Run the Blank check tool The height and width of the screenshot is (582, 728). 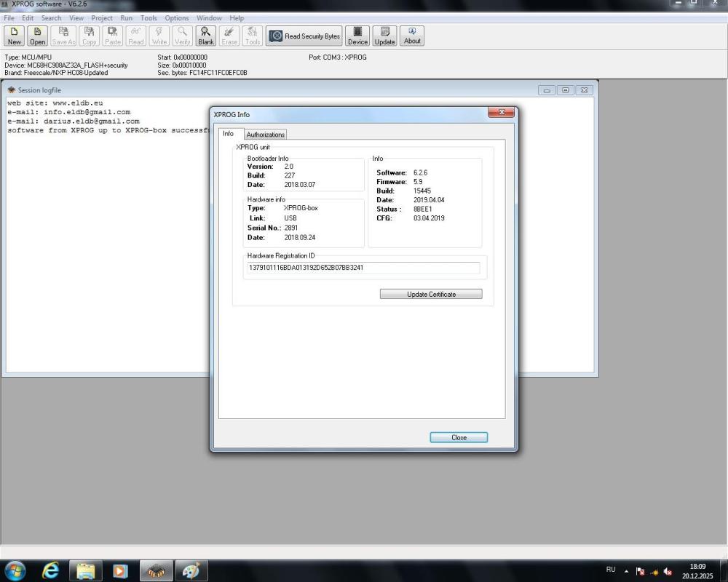coord(206,36)
